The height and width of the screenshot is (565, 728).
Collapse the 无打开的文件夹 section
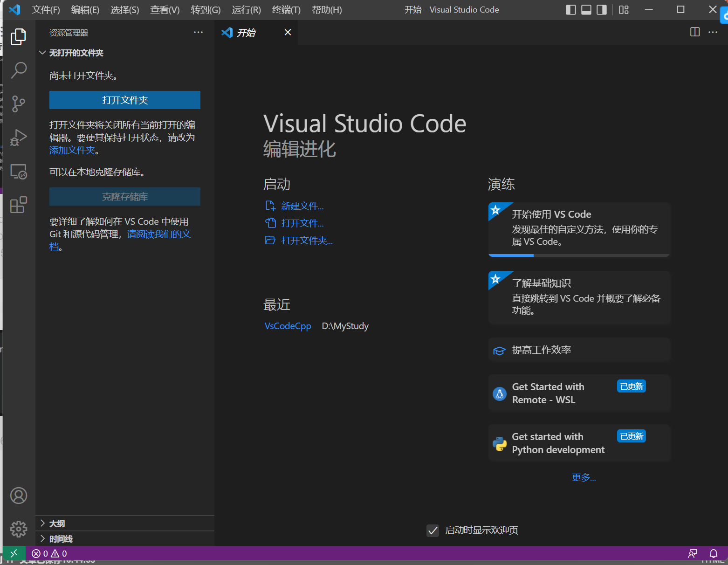click(x=125, y=53)
